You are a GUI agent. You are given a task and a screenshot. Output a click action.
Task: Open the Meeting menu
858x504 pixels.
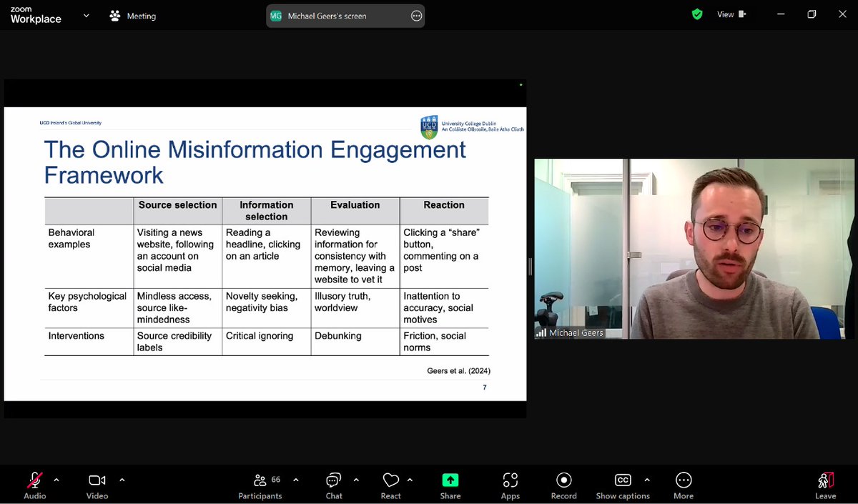coord(132,15)
